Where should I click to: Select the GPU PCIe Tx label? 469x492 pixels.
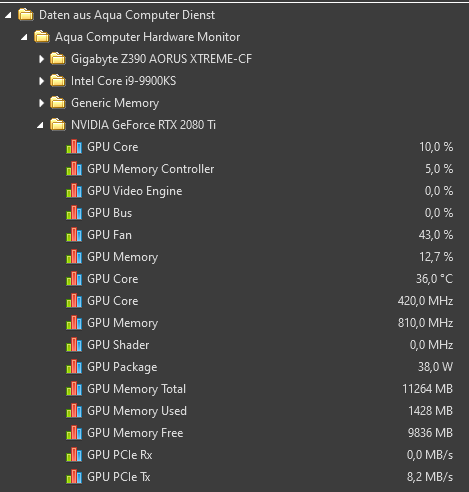(119, 477)
